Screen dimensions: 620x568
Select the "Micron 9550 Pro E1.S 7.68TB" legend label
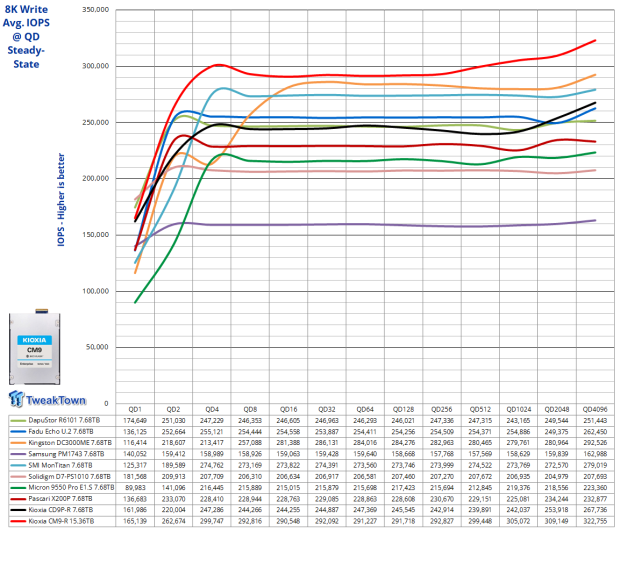click(x=72, y=488)
